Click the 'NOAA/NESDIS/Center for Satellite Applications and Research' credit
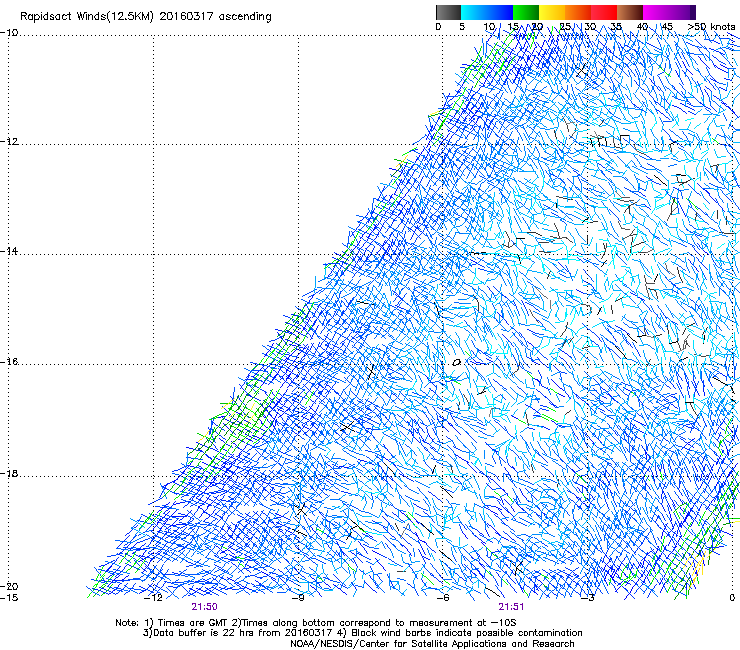Image resolution: width=740 pixels, height=650 pixels. click(x=432, y=644)
